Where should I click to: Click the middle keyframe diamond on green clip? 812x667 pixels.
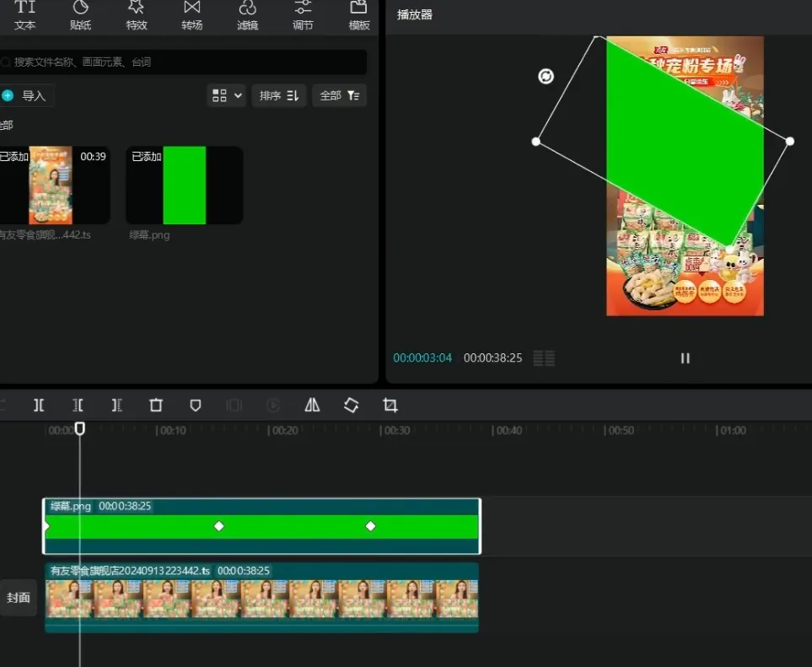click(219, 526)
